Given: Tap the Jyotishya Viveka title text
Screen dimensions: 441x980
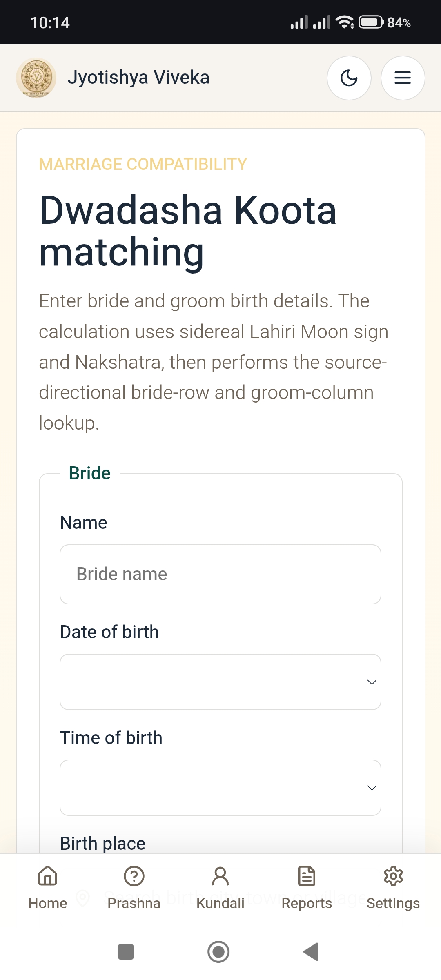Looking at the screenshot, I should [138, 78].
